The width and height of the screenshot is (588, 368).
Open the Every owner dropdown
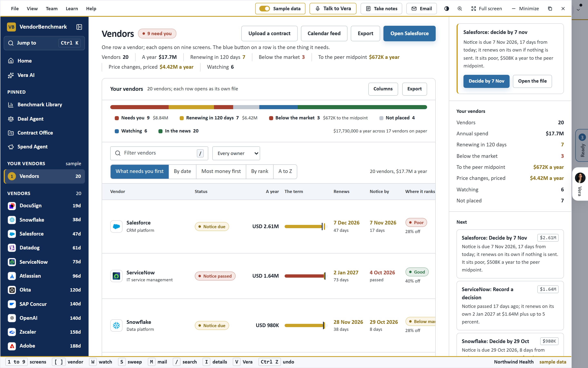pyautogui.click(x=236, y=153)
